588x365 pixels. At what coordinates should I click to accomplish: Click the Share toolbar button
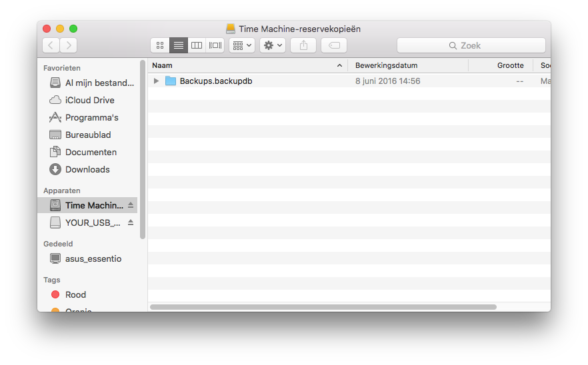[303, 45]
